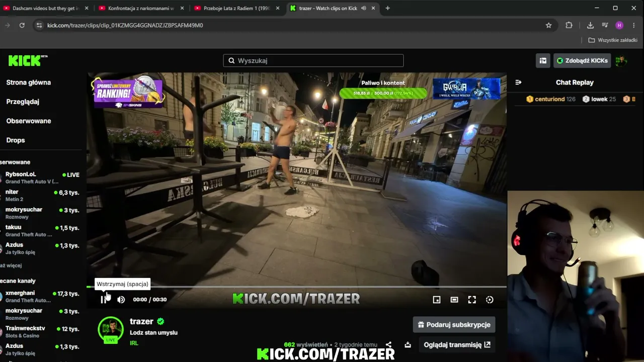
Task: Click the browser forward arrow
Action: pos(7,25)
